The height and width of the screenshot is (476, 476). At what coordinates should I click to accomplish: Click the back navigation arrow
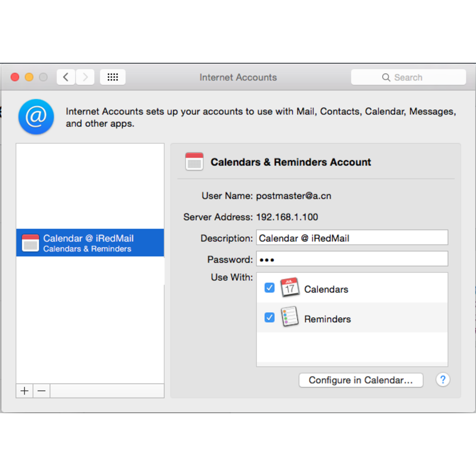click(65, 77)
